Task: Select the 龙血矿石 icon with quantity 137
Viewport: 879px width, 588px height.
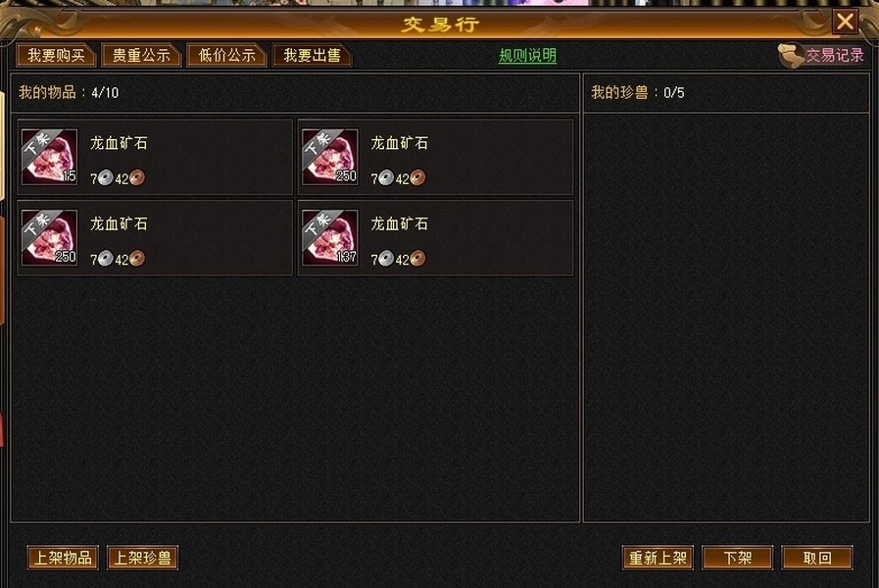Action: coord(329,238)
